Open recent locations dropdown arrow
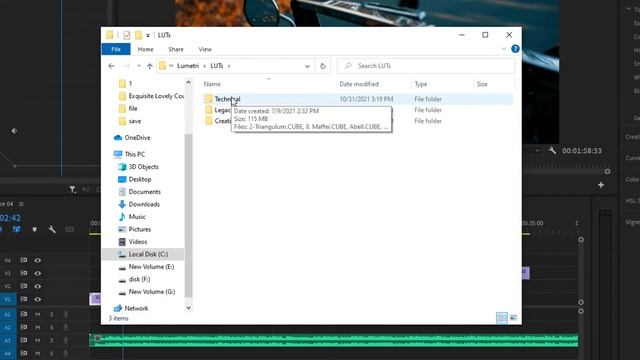Viewport: 640px width, 360px height. (139, 66)
